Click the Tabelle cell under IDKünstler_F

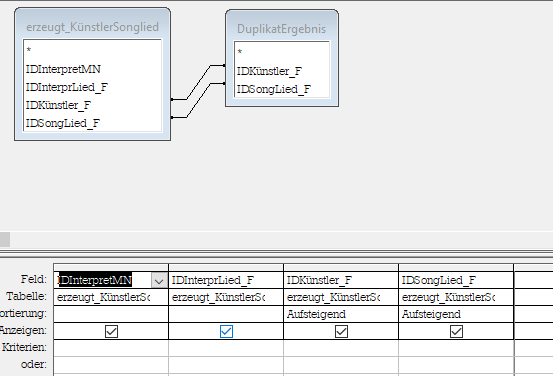pos(341,297)
